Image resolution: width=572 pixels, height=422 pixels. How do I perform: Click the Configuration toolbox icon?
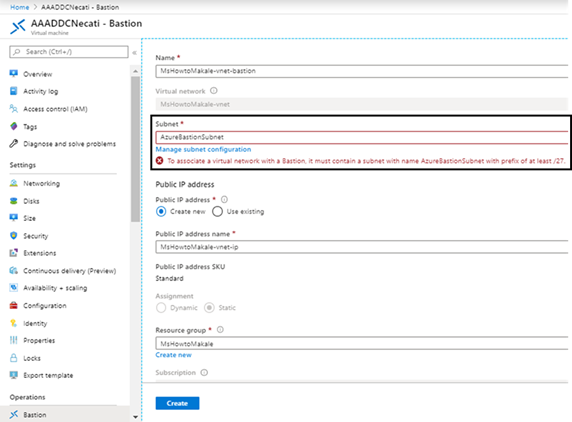point(13,305)
